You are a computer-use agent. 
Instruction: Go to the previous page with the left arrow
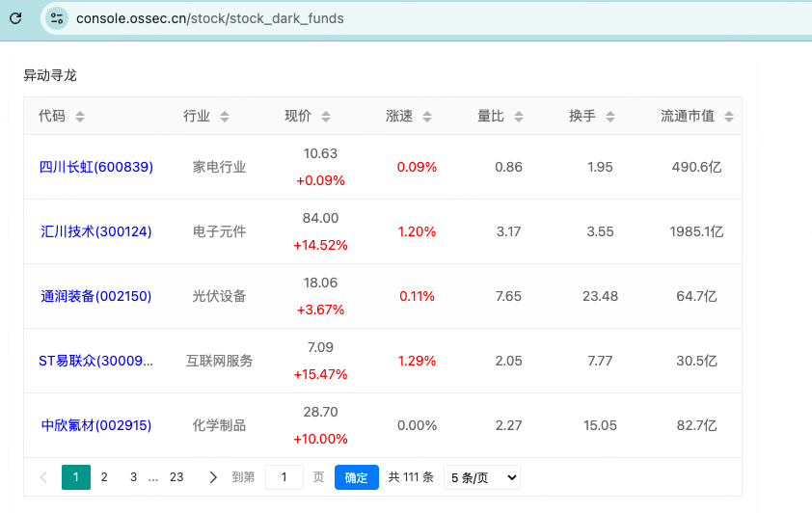tap(44, 477)
